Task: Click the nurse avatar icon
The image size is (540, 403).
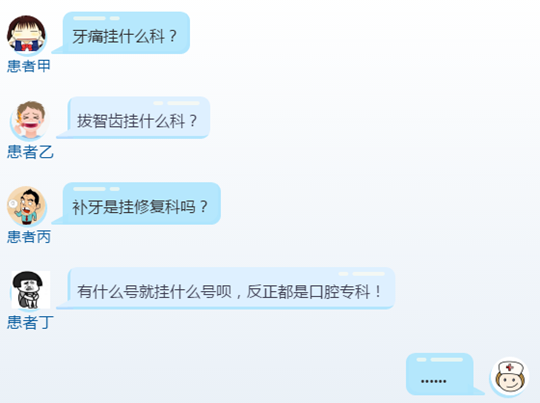Action: (509, 376)
